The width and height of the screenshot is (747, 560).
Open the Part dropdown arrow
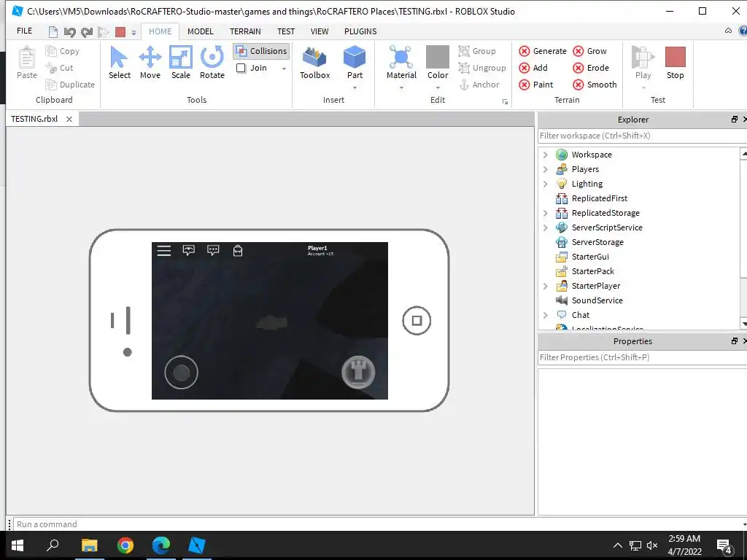point(355,87)
